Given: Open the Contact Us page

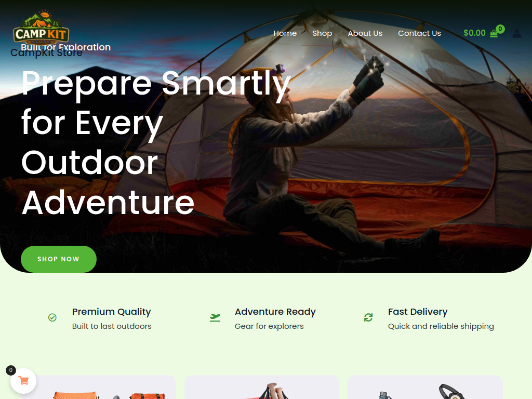Looking at the screenshot, I should click(x=419, y=33).
